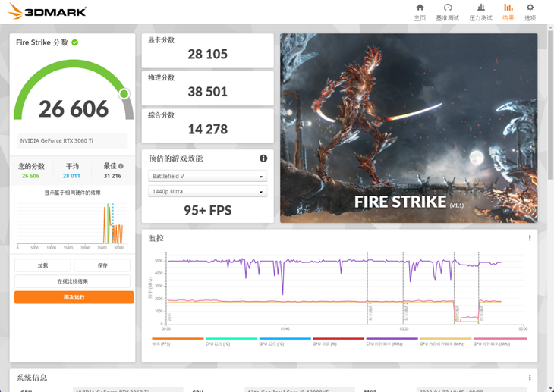Click the 保存 save button
554x392 pixels.
click(102, 265)
